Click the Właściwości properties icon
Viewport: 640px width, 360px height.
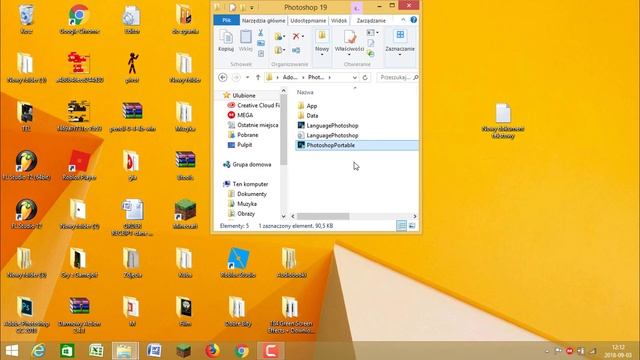click(349, 37)
